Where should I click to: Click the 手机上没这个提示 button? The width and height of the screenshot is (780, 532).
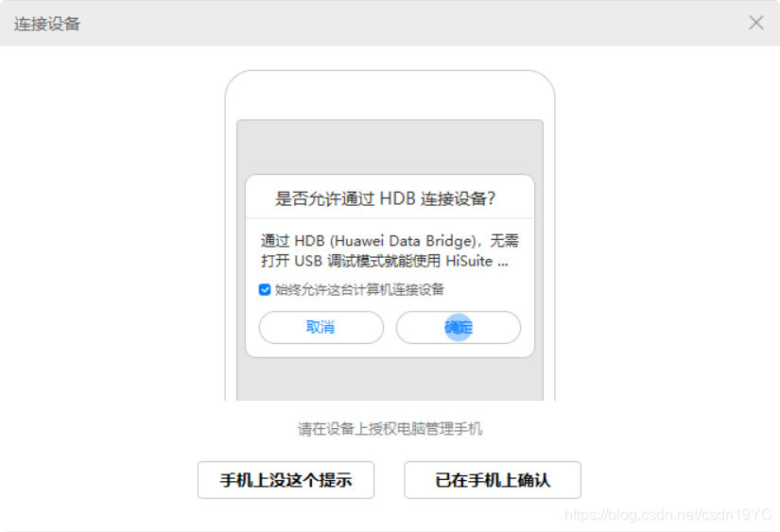286,480
